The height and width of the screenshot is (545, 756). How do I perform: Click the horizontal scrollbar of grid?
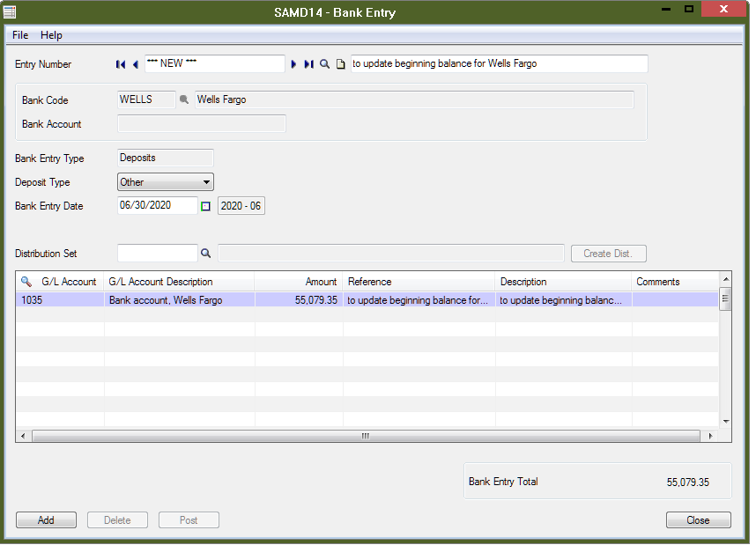click(x=365, y=436)
